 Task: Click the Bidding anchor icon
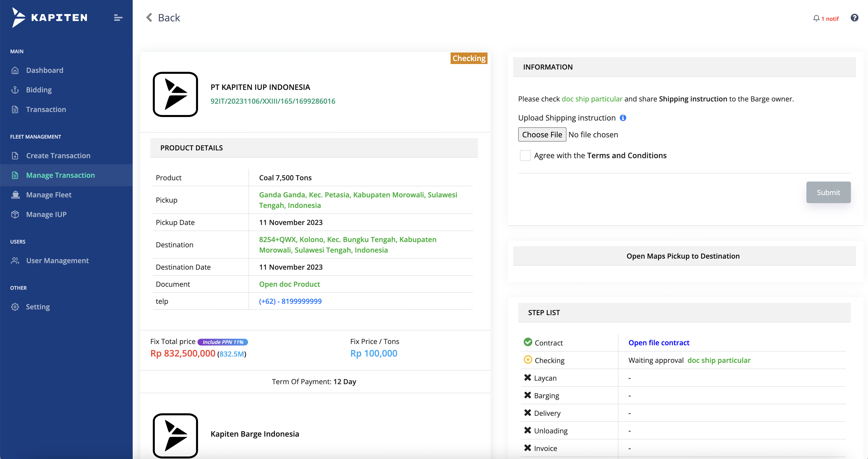pos(15,90)
